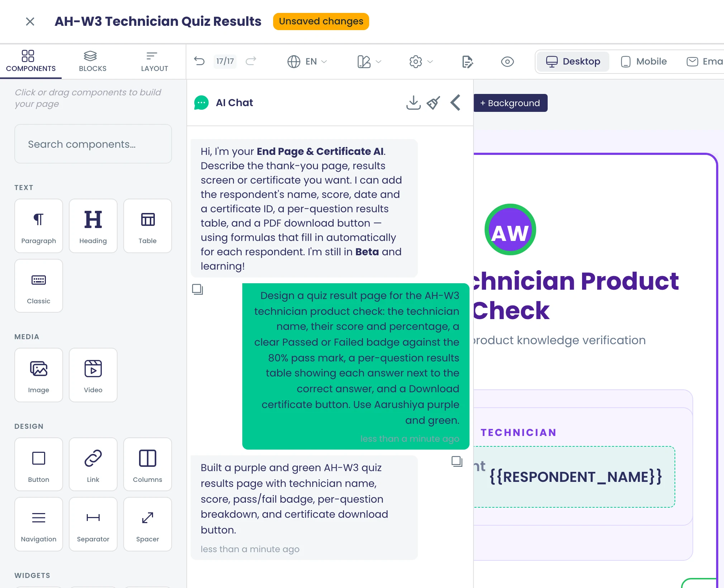
Task: Click the Unsaved changes badge
Action: click(x=321, y=22)
